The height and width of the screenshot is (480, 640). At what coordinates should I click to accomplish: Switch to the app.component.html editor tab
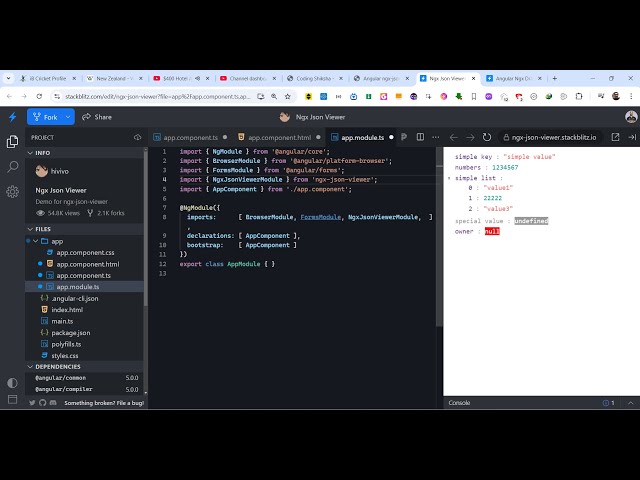click(279, 137)
